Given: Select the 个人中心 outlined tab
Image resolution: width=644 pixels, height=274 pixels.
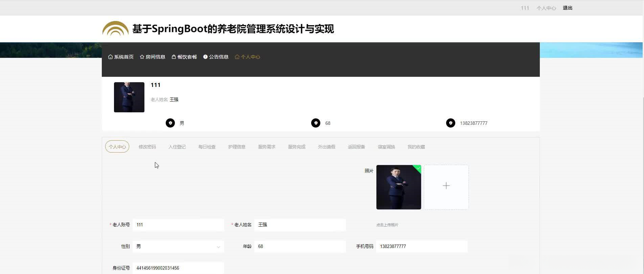Looking at the screenshot, I should tap(117, 147).
